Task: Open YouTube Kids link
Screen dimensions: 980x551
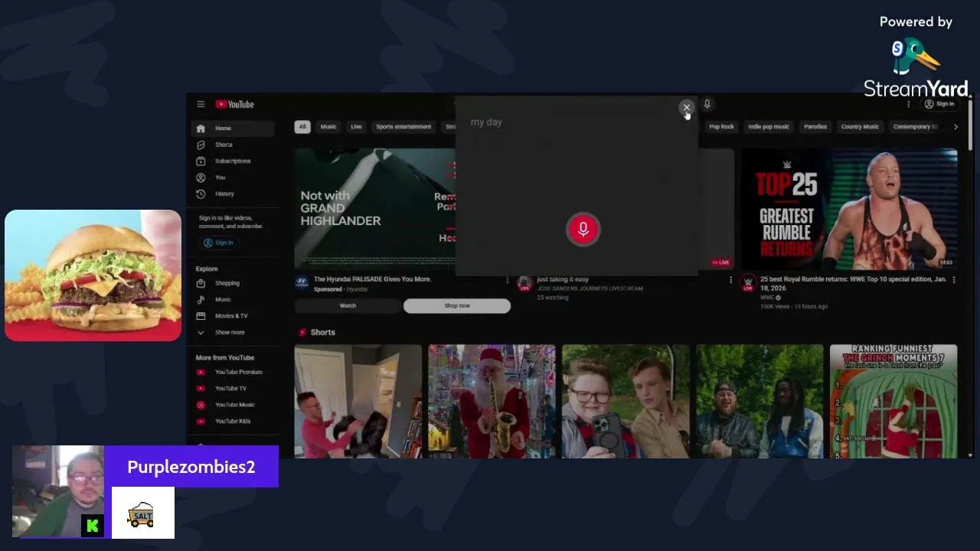Action: (x=233, y=421)
